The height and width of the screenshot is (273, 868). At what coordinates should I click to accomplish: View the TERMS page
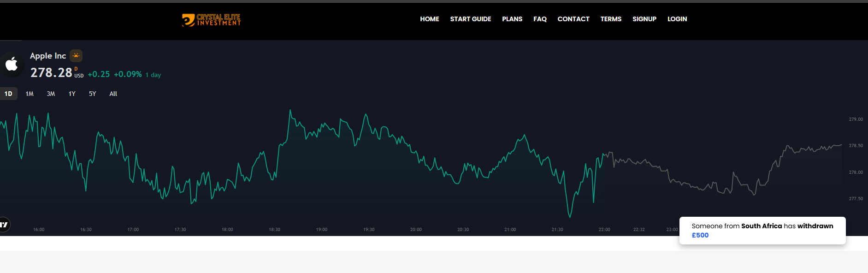(x=611, y=19)
